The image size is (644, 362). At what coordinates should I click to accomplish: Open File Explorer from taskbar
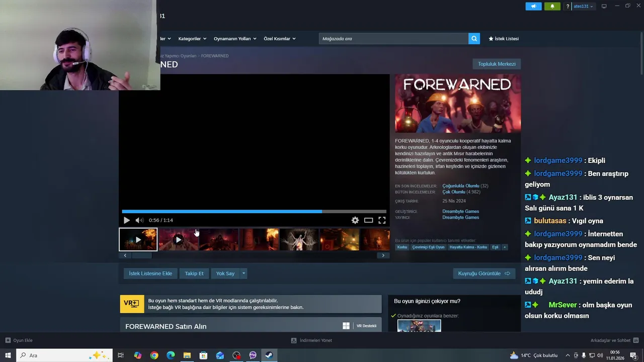pos(187,355)
